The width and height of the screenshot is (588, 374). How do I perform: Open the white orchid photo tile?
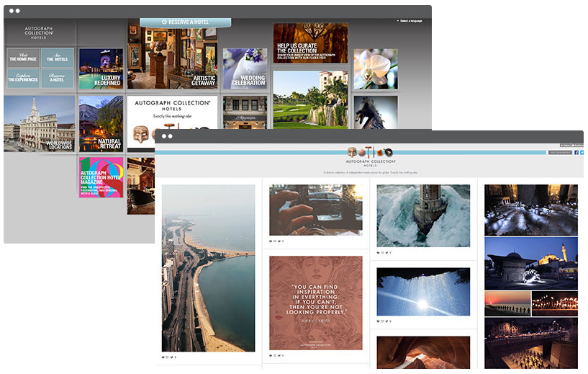coord(376,68)
